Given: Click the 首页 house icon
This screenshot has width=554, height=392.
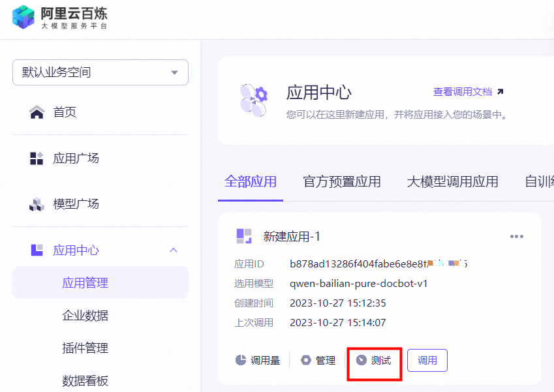Looking at the screenshot, I should coord(37,112).
